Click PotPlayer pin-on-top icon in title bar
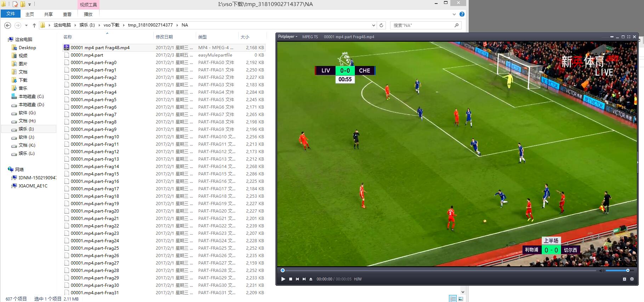 (612, 37)
